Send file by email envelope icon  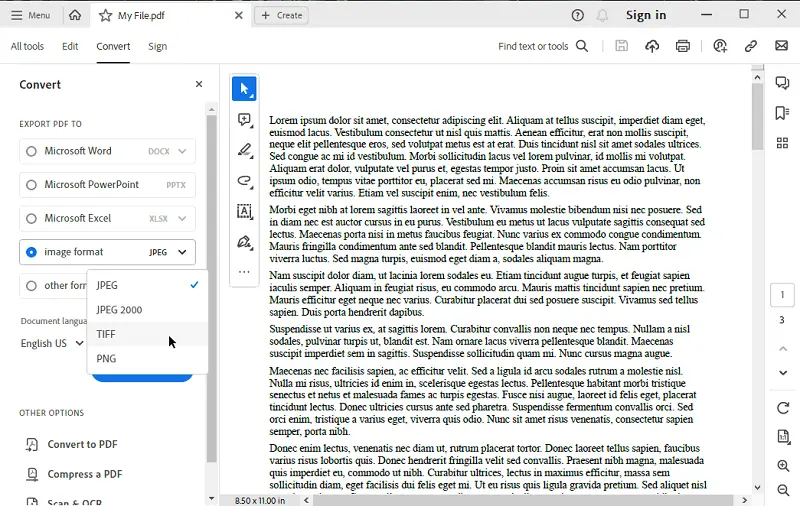781,45
